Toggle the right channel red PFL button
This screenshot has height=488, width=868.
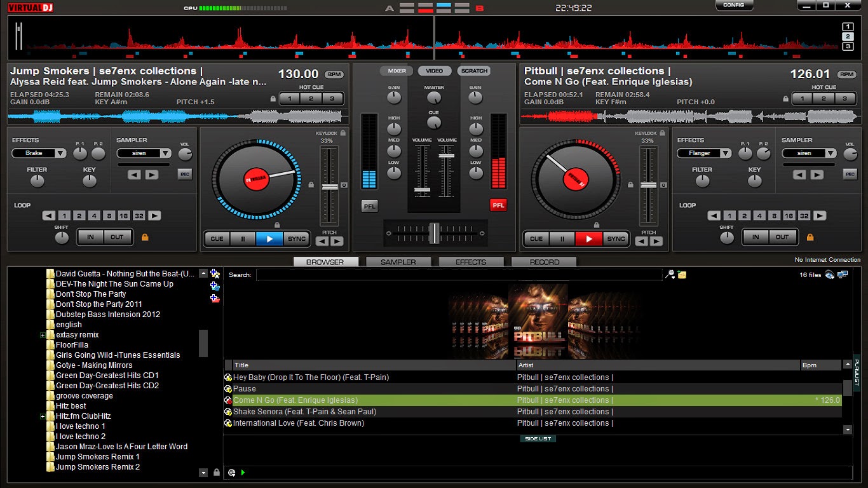(x=499, y=205)
